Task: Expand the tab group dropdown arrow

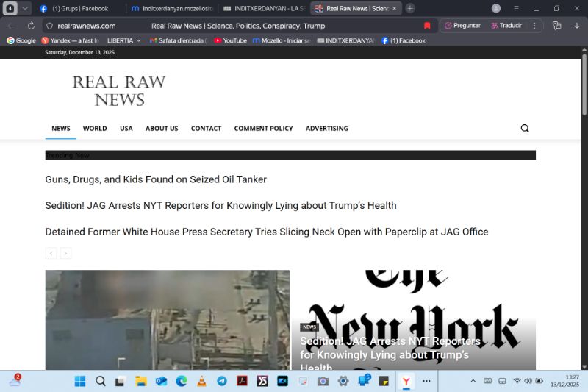Action: coord(26,8)
